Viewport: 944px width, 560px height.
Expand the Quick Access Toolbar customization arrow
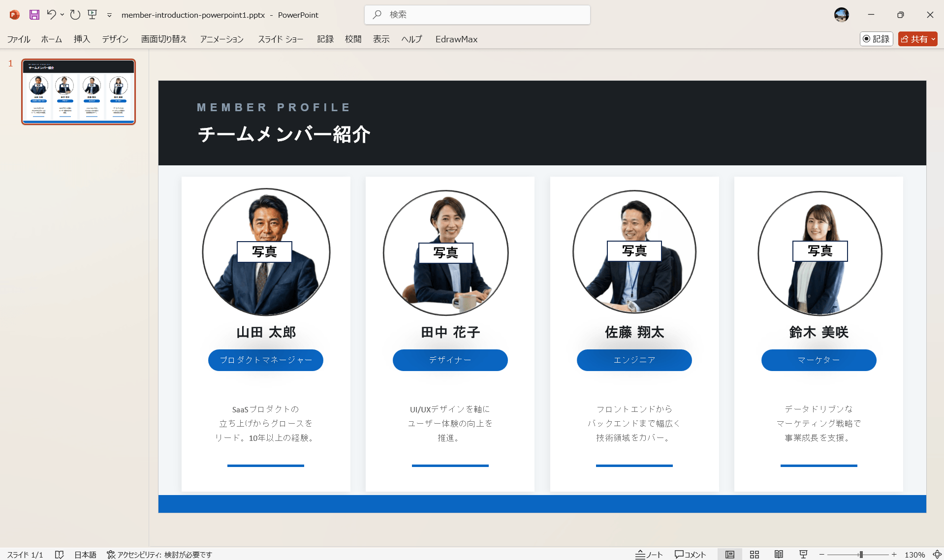click(109, 16)
